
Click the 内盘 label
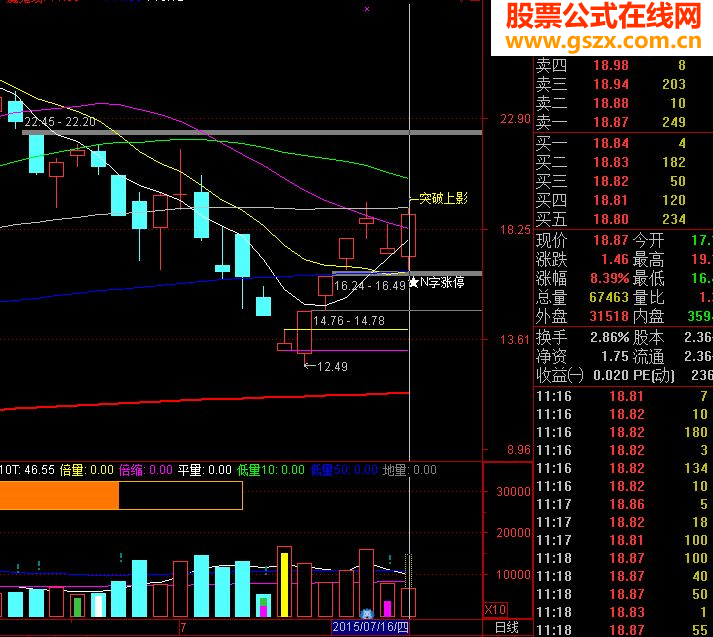coord(648,316)
